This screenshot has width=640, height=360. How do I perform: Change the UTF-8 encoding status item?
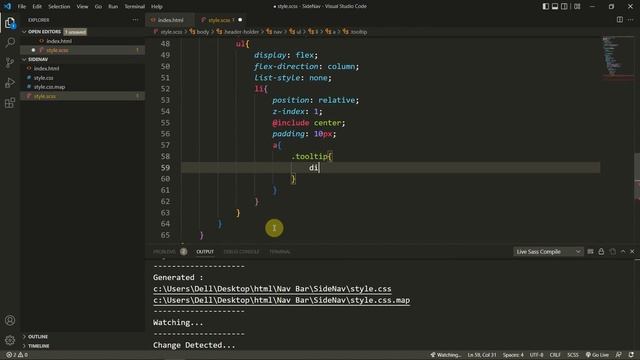[x=536, y=355]
